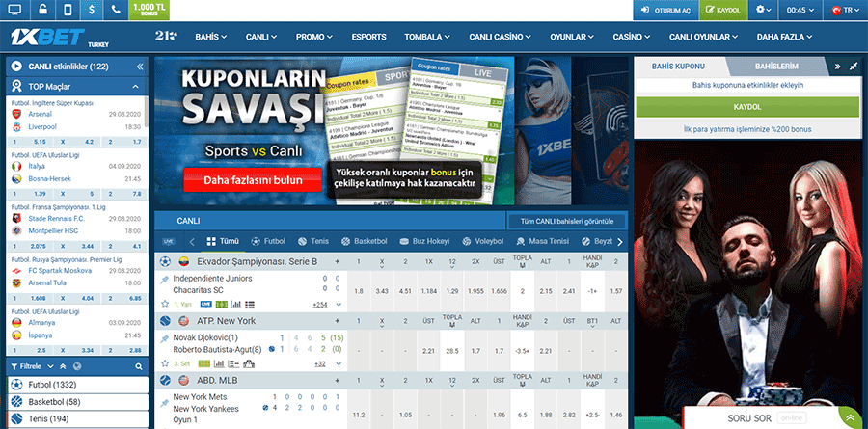Click the collapse arrows icon in bet slip

tap(854, 67)
